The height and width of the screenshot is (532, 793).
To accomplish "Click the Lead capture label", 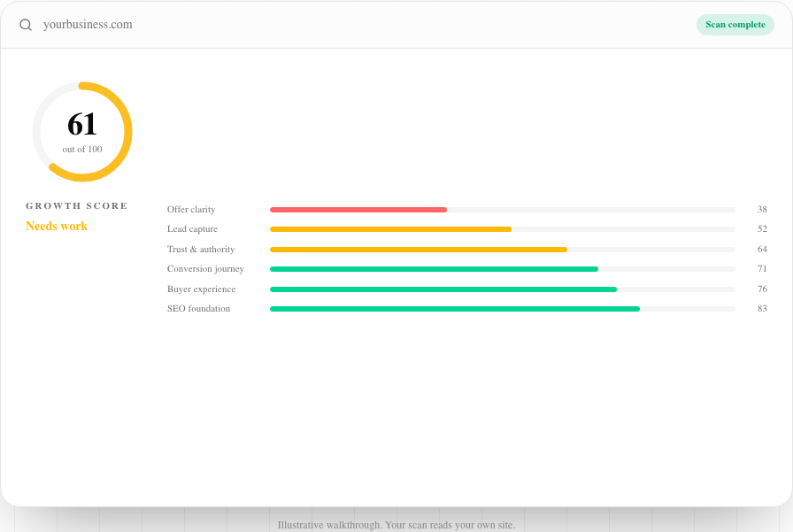I will tap(192, 229).
